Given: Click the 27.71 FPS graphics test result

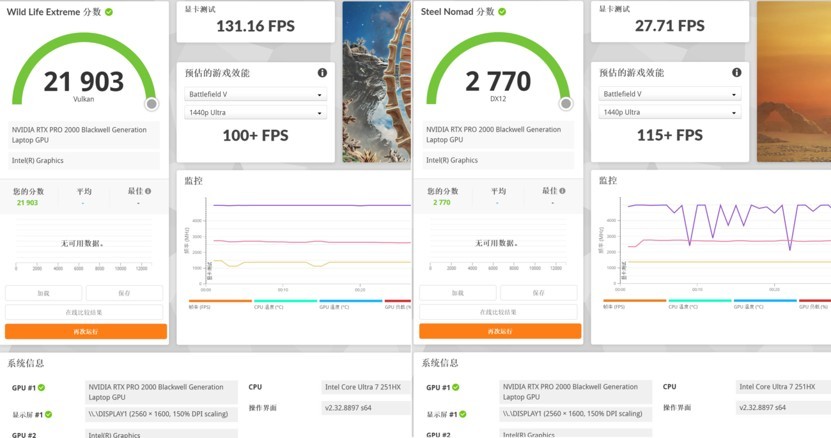Looking at the screenshot, I should [670, 26].
